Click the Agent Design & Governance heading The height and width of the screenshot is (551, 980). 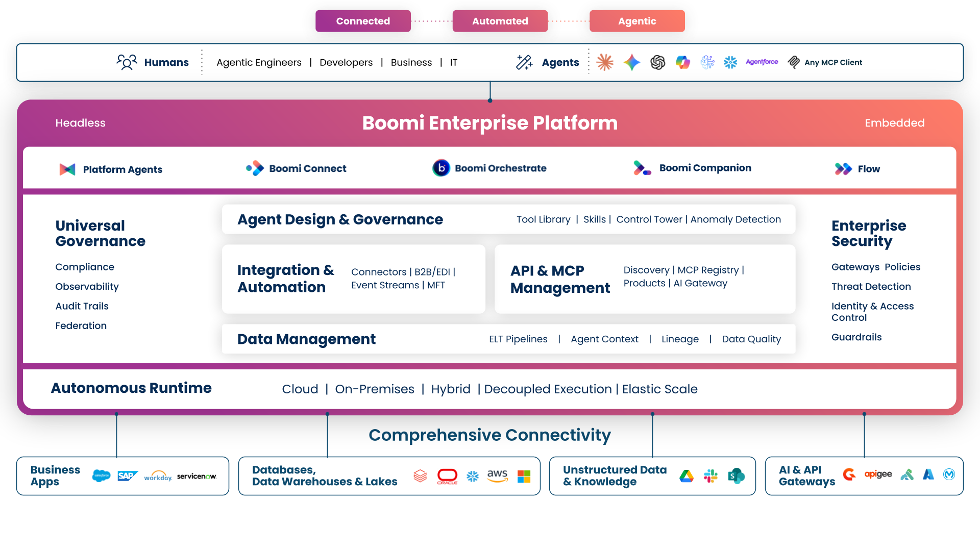point(340,219)
